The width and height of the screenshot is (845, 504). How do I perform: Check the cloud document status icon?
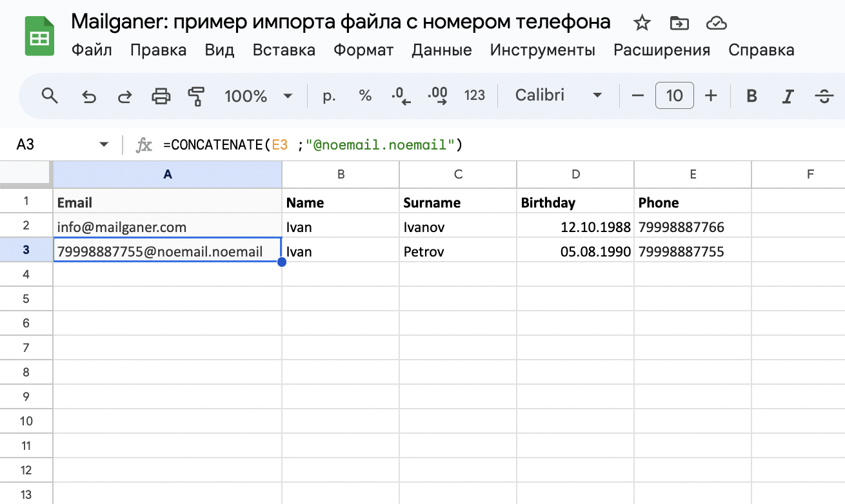[x=717, y=24]
